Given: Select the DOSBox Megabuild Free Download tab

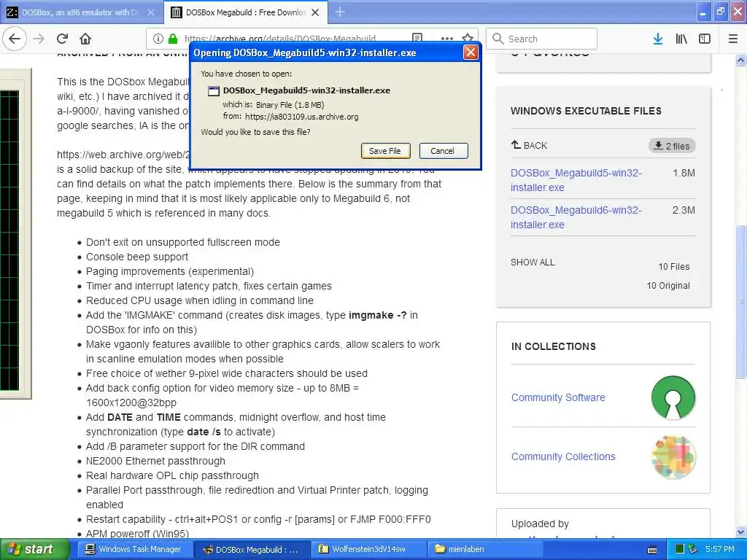Looking at the screenshot, I should (x=245, y=12).
